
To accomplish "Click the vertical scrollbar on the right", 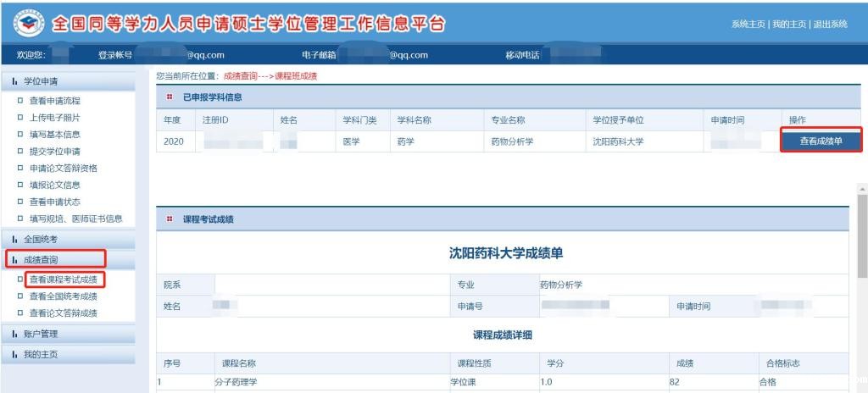I will pos(862,237).
